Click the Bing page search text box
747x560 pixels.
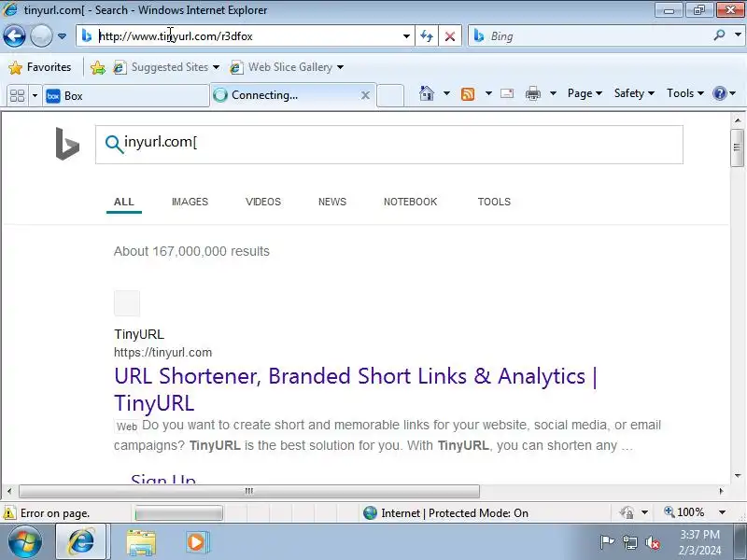388,145
